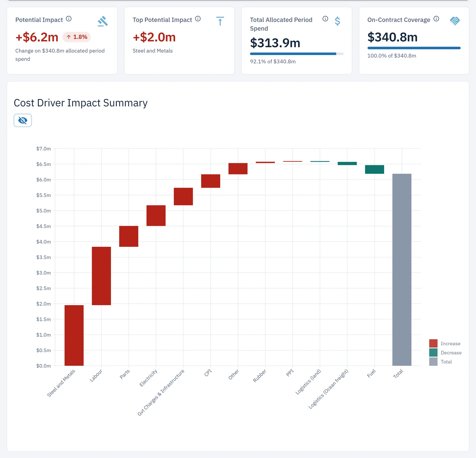The image size is (476, 458).
Task: Click the $313.9m spend value
Action: pos(275,43)
